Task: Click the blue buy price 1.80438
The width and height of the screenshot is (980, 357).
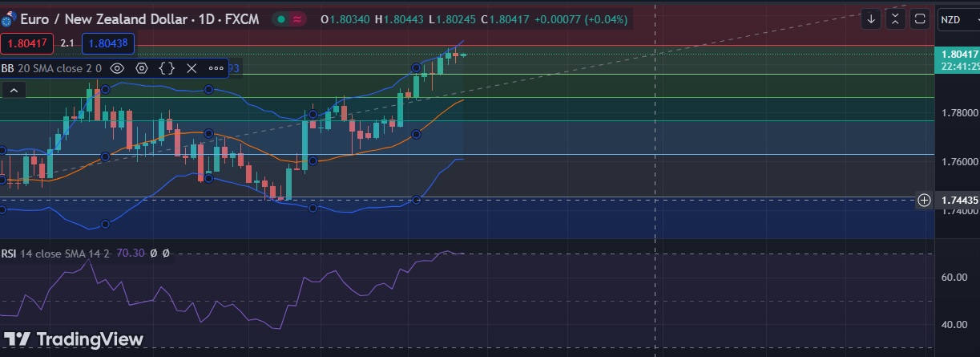Action: [x=107, y=43]
